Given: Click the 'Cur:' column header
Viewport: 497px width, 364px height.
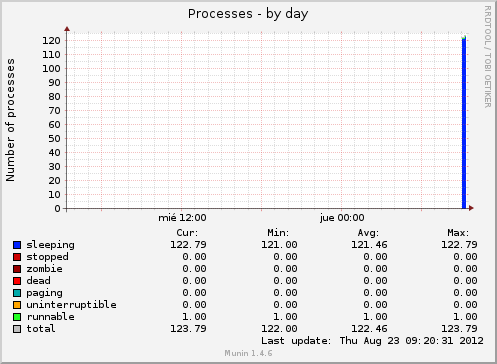Looking at the screenshot, I should (x=187, y=233).
